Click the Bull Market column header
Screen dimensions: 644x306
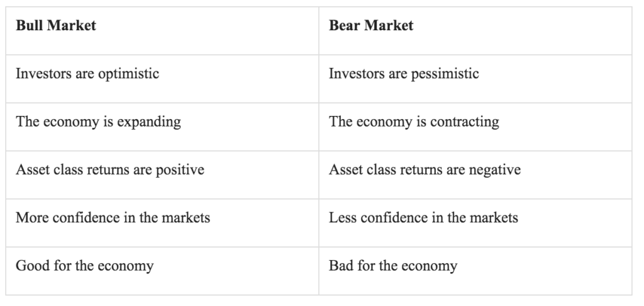coord(162,31)
